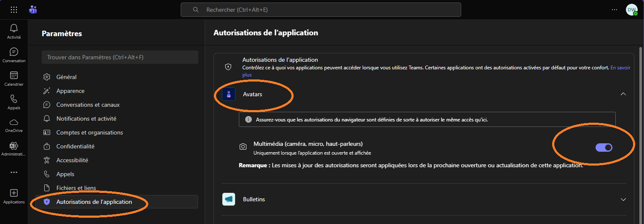Open the app launcher grid icon

point(14,10)
